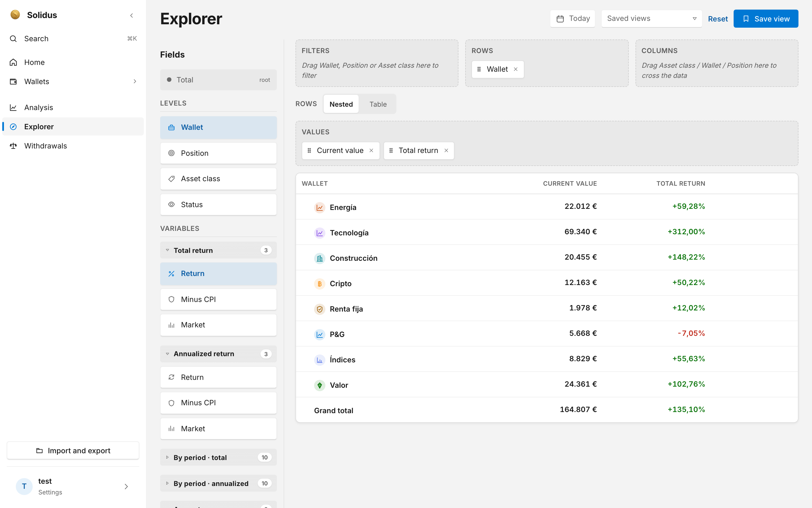Select the Wallet level field

tap(219, 127)
